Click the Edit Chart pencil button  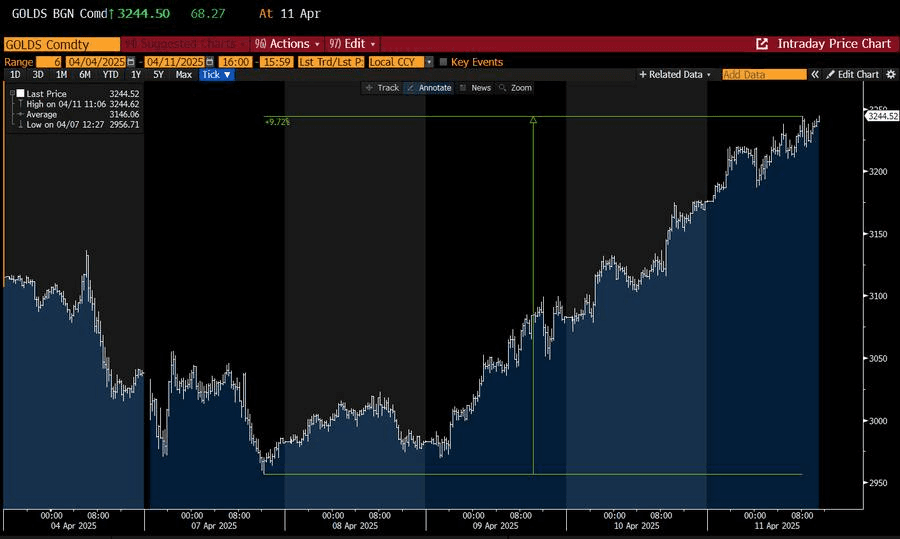click(x=852, y=75)
